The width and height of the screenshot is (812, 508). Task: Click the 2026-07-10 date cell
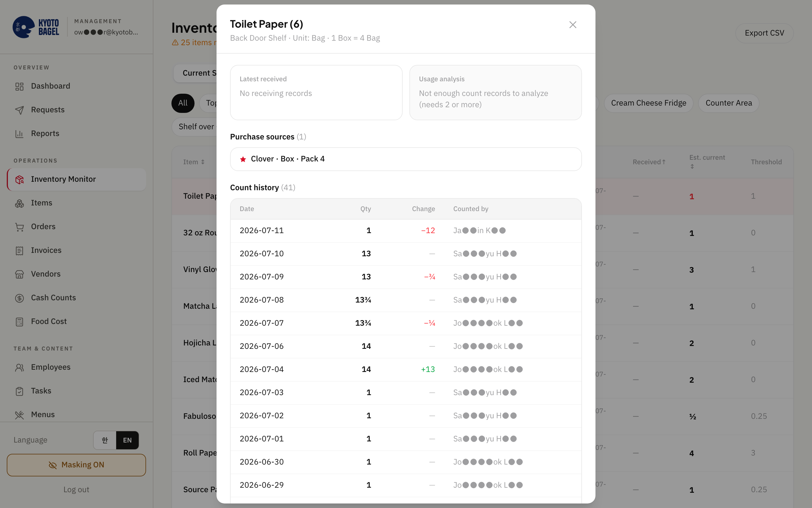[262, 254]
